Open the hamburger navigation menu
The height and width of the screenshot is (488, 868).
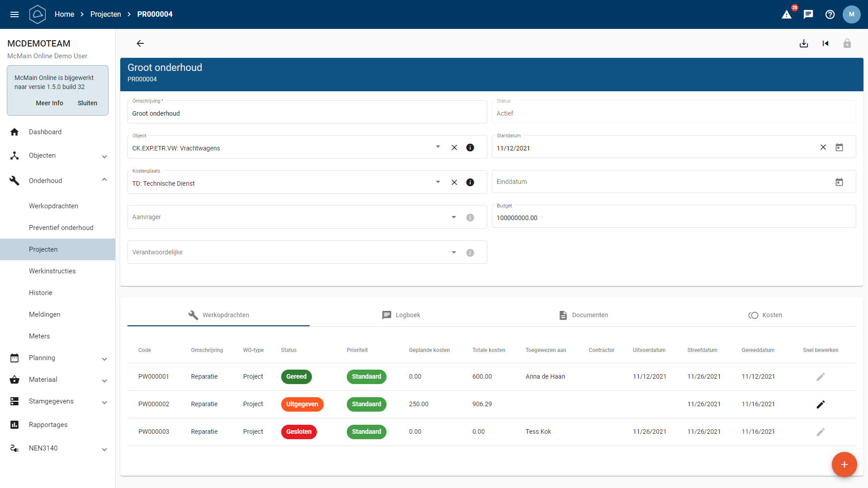(14, 14)
